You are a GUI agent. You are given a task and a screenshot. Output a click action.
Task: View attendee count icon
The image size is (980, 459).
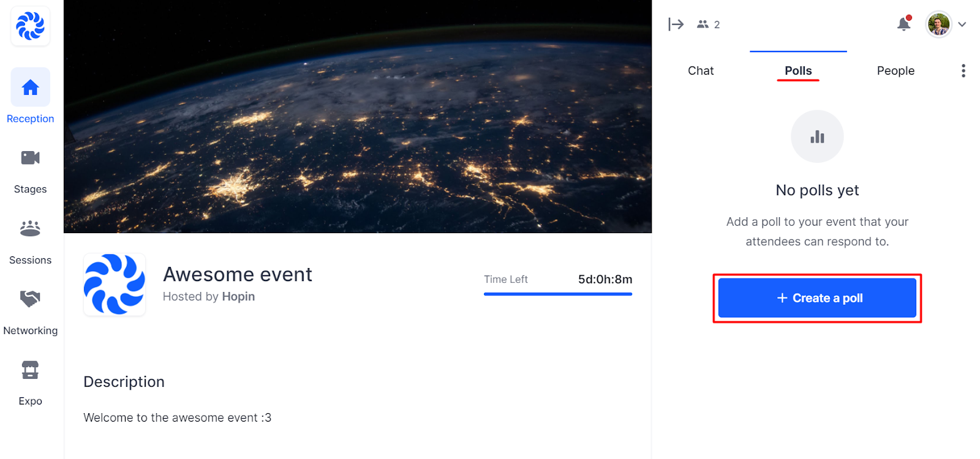tap(703, 24)
